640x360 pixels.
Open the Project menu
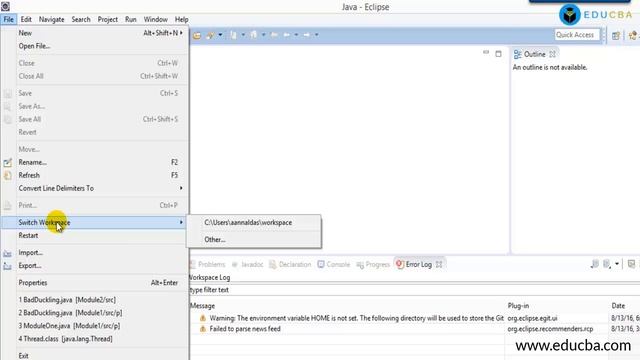(108, 19)
